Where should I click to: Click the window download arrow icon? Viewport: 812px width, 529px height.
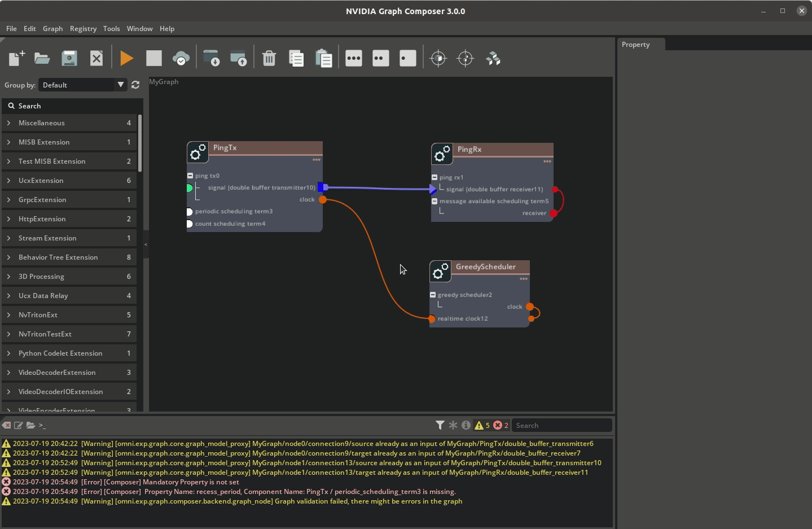pyautogui.click(x=212, y=58)
